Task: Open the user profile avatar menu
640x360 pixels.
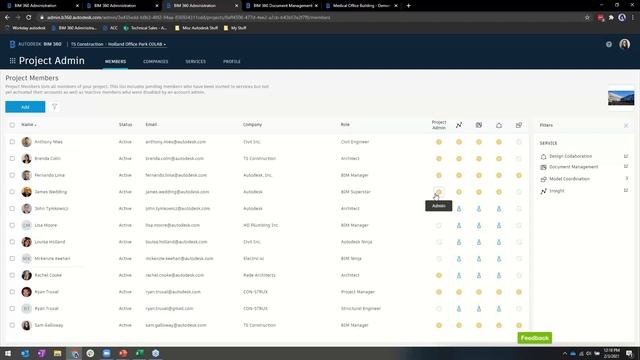Action: tap(624, 44)
